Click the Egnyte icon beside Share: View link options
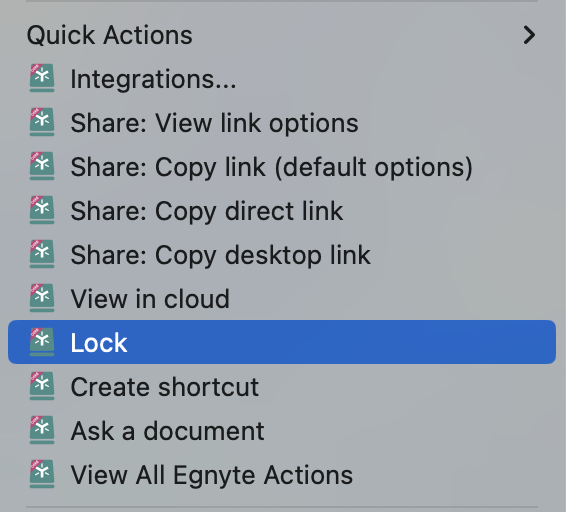This screenshot has width=566, height=512. click(x=42, y=122)
